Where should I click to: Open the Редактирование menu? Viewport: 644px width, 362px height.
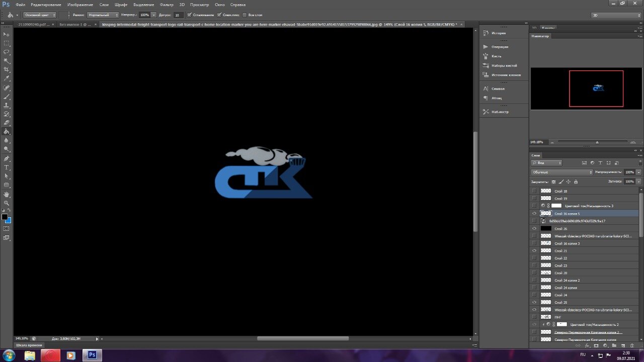tap(46, 5)
